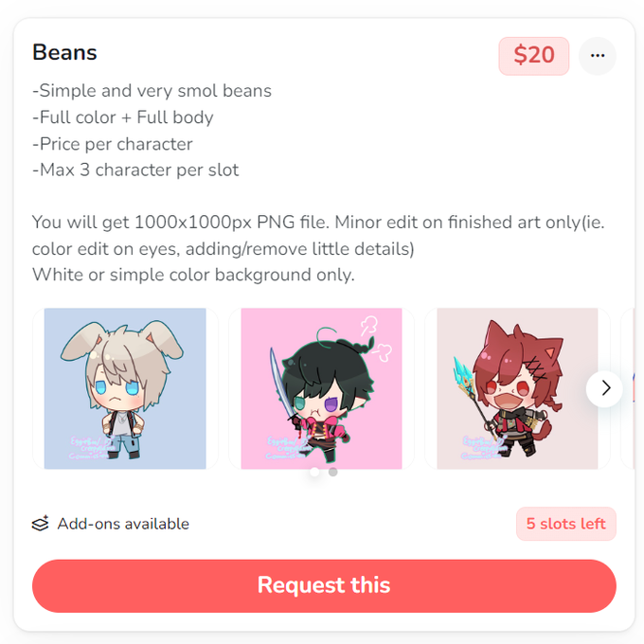Click the Simple and very smol beans line

[x=152, y=91]
